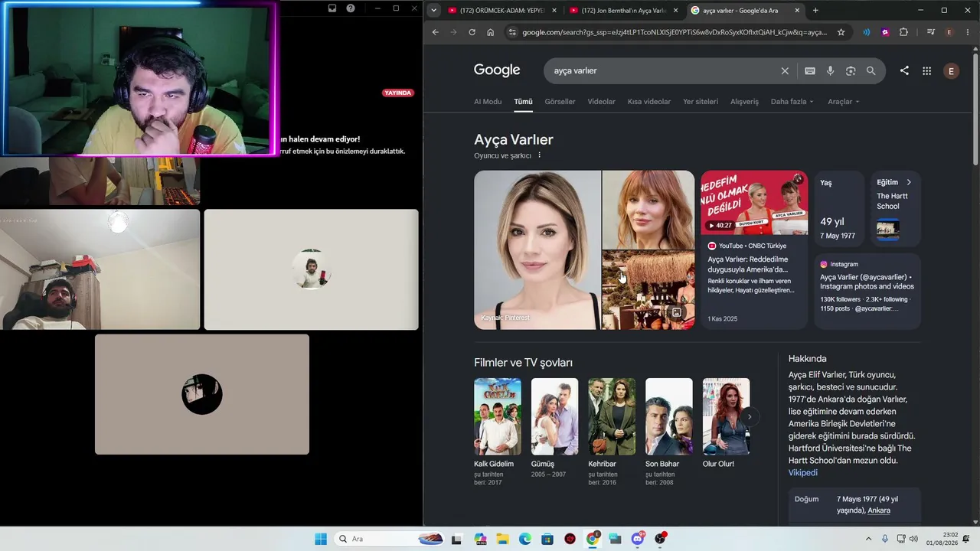This screenshot has width=980, height=551.
Task: Show hidden system tray icons
Action: pos(868,539)
